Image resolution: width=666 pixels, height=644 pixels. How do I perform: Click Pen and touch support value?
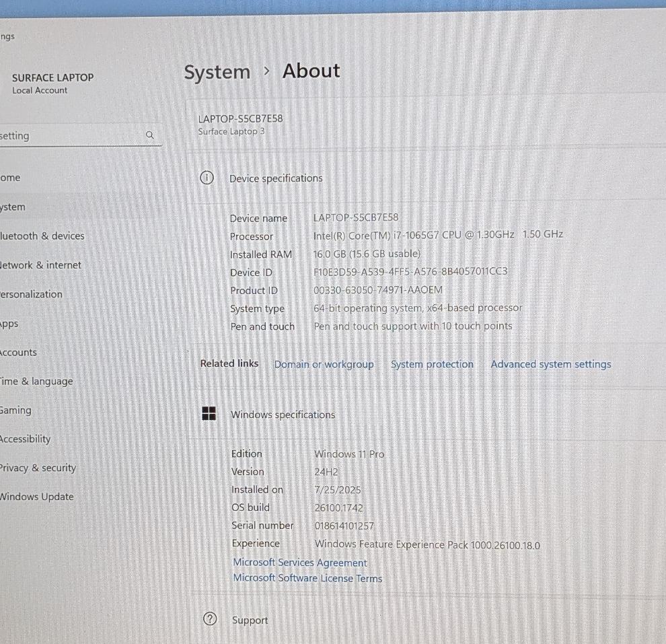413,326
